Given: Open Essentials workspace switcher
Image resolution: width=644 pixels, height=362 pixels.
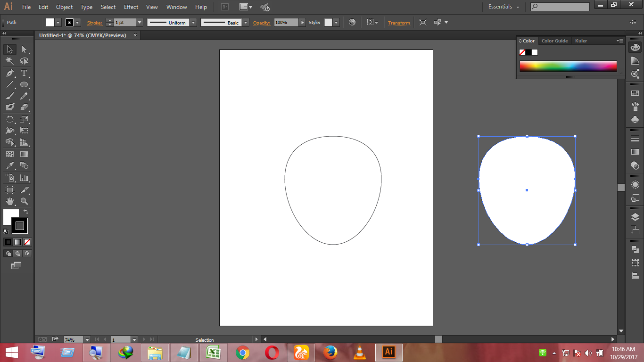Looking at the screenshot, I should click(504, 7).
